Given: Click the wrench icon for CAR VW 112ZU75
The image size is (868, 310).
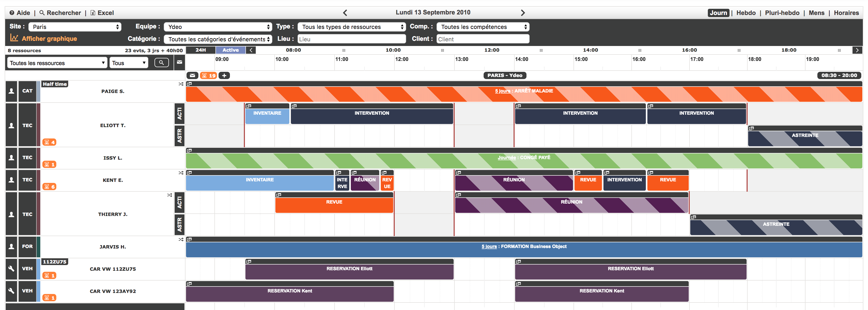Looking at the screenshot, I should pos(11,269).
